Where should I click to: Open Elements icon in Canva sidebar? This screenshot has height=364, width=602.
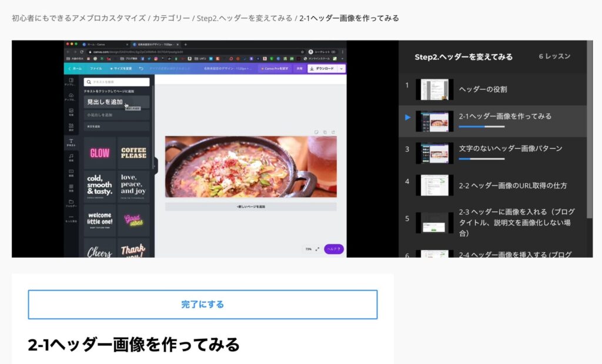coord(71,127)
